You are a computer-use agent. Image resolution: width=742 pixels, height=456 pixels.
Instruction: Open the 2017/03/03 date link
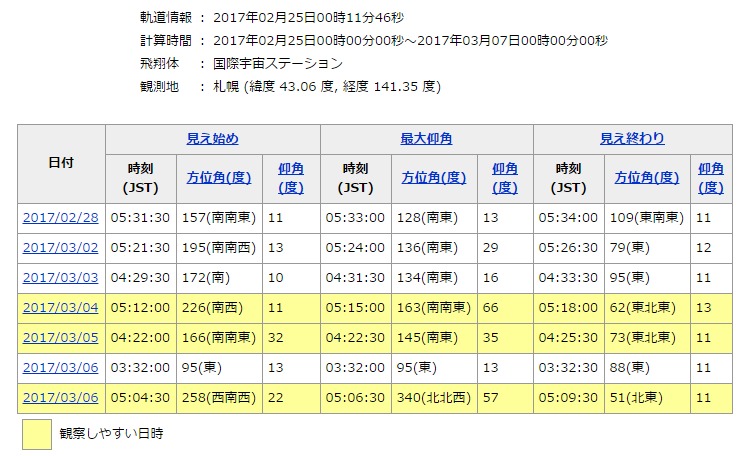click(x=59, y=277)
